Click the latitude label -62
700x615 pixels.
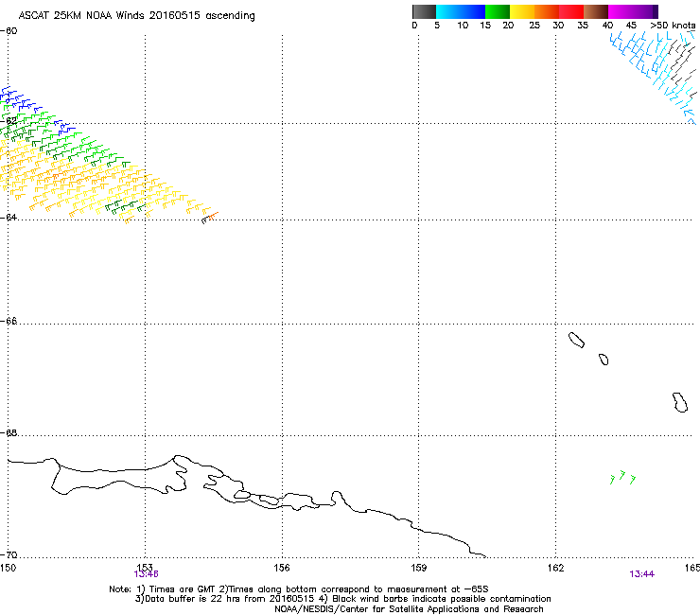(9, 121)
